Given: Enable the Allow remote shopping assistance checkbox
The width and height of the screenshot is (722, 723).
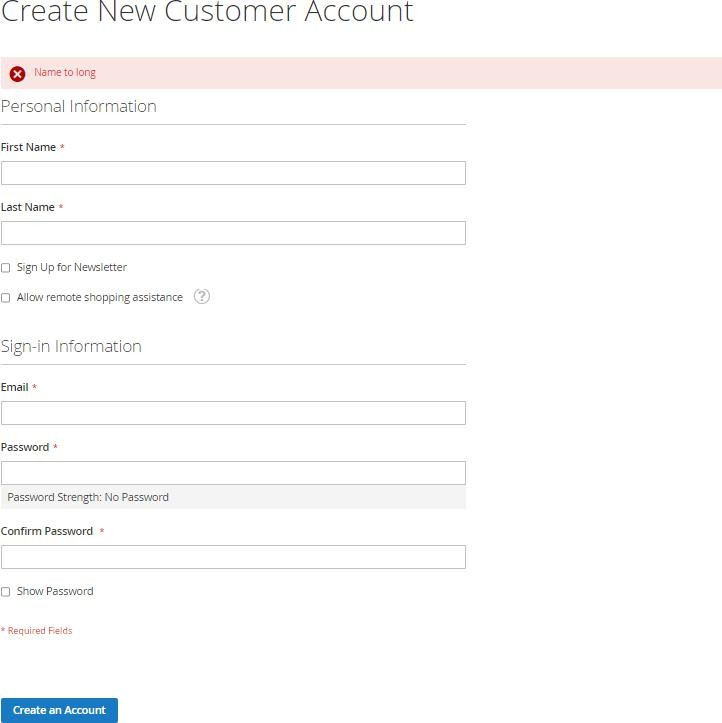Looking at the screenshot, I should point(6,298).
